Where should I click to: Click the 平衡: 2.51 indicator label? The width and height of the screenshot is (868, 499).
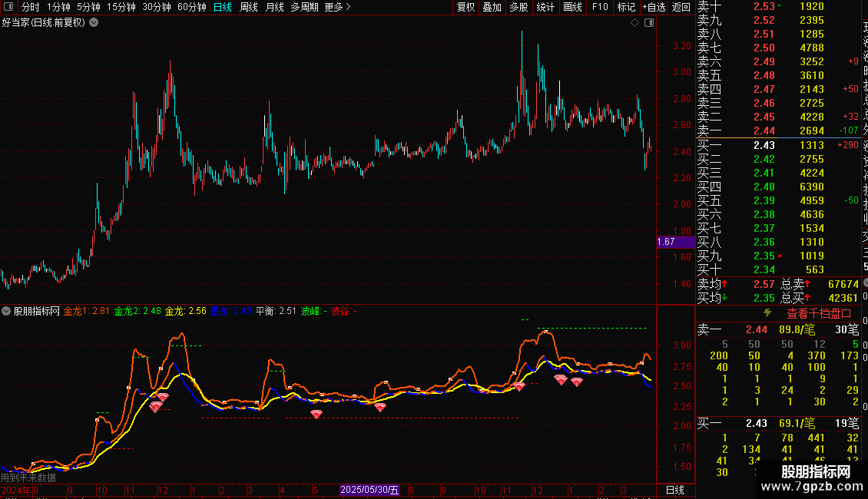[x=276, y=311]
